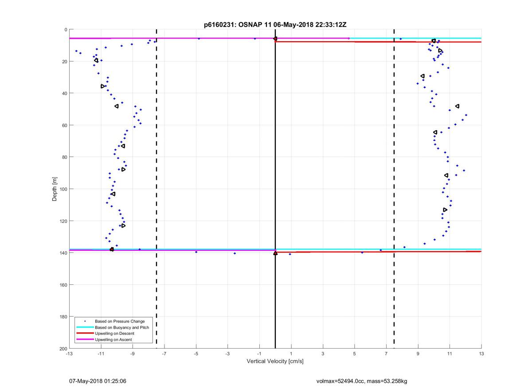Click the cyan legend line swatch
The height and width of the screenshot is (392, 532).
[85, 327]
